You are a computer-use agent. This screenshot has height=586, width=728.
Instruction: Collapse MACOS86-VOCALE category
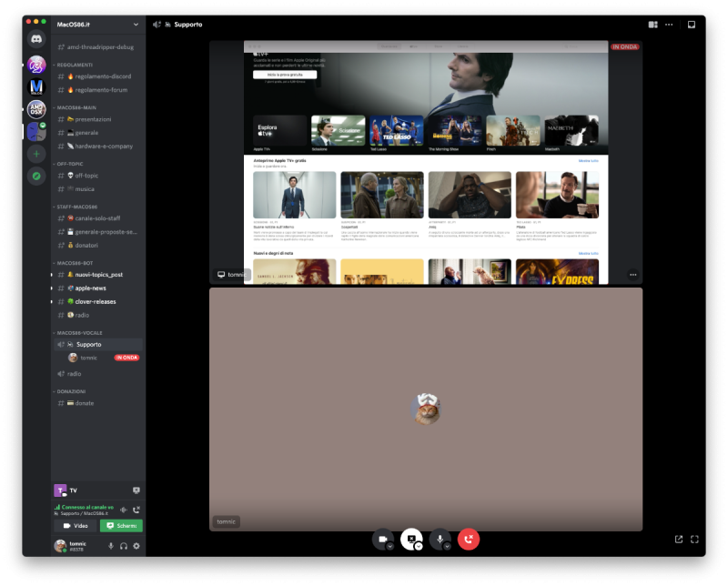[x=79, y=333]
